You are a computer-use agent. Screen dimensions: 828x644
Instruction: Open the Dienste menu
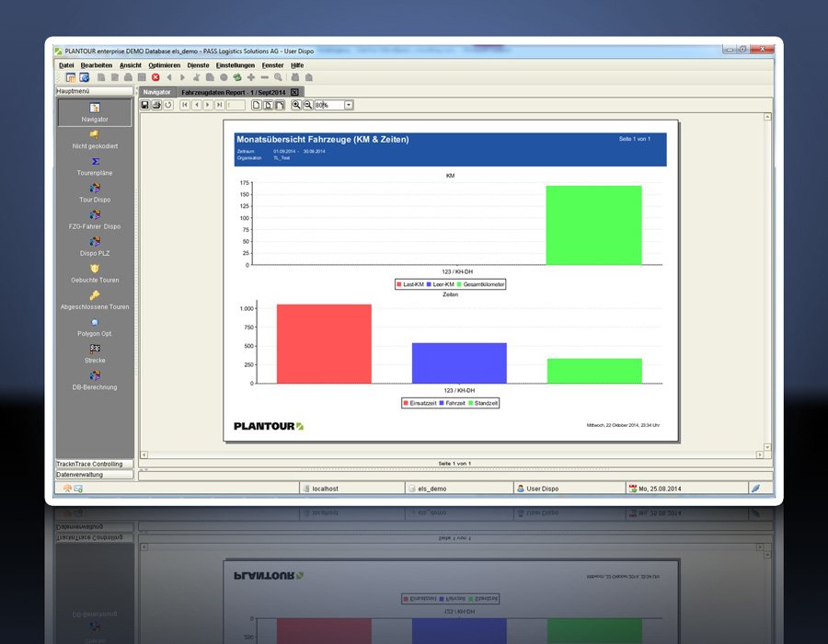[198, 65]
